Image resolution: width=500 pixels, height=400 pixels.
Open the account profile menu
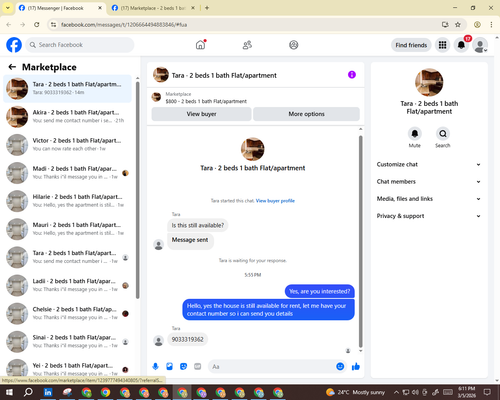(x=480, y=45)
